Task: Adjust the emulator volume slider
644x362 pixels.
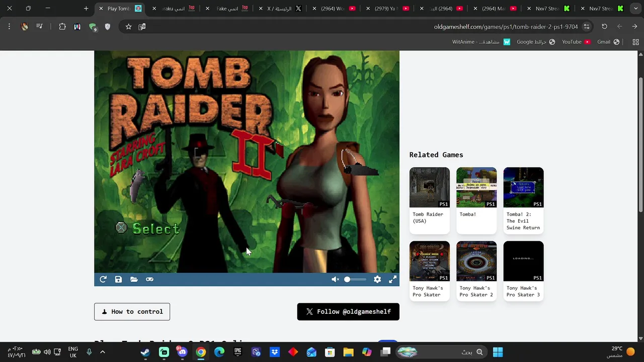Action: 355,280
